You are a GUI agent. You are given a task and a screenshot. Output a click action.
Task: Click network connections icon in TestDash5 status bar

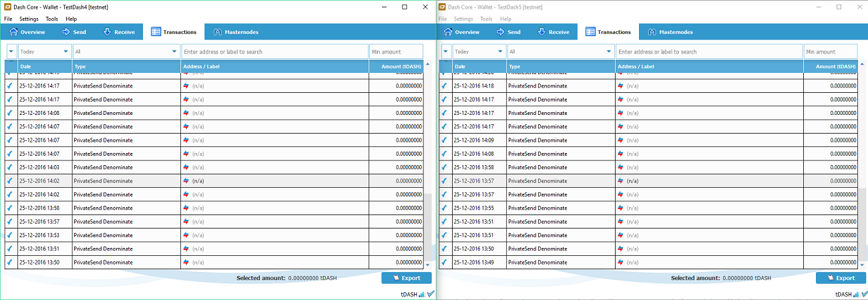tap(856, 294)
